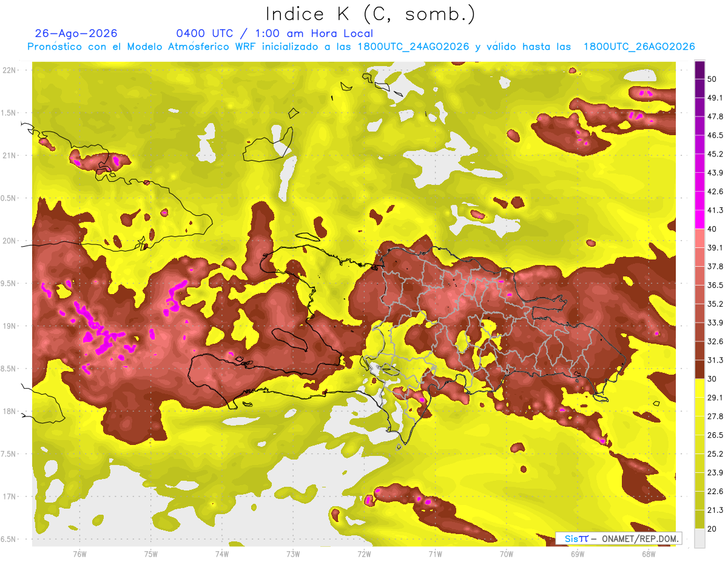Click the latitude label '6.5N'

tap(7, 539)
